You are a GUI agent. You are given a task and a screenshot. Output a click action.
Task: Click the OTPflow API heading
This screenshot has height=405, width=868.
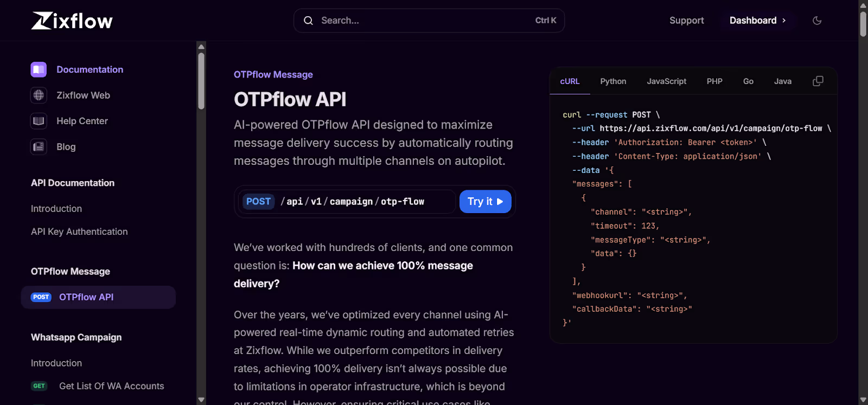point(290,100)
